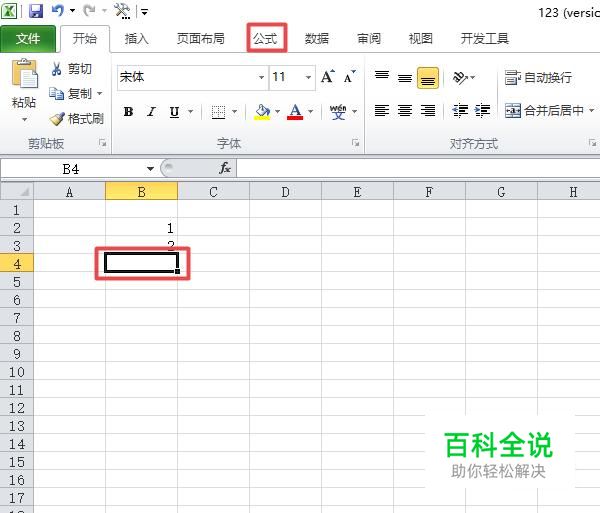Click the tools icon in quick access toolbar
This screenshot has width=600, height=513.
pos(122,11)
